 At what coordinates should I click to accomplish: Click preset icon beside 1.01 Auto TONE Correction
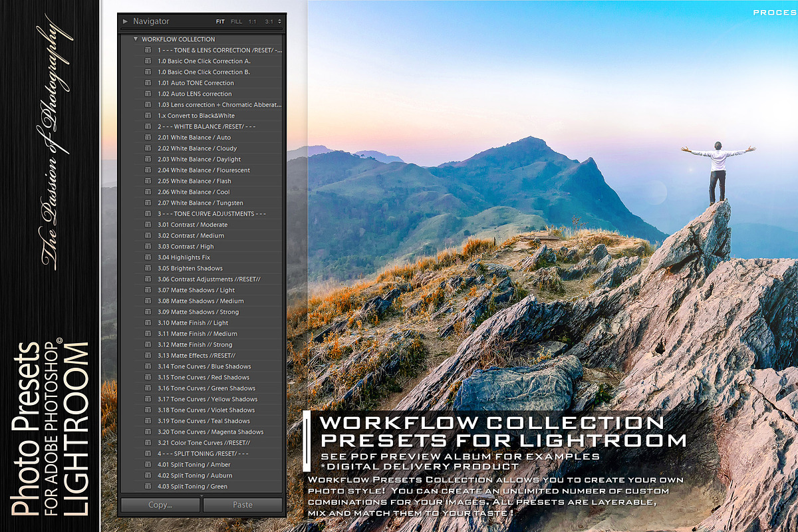tap(148, 83)
